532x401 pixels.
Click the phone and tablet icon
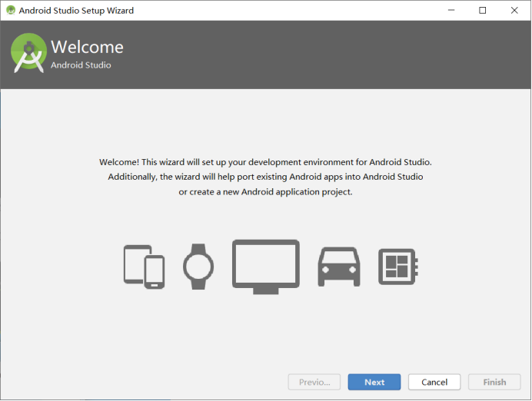145,267
